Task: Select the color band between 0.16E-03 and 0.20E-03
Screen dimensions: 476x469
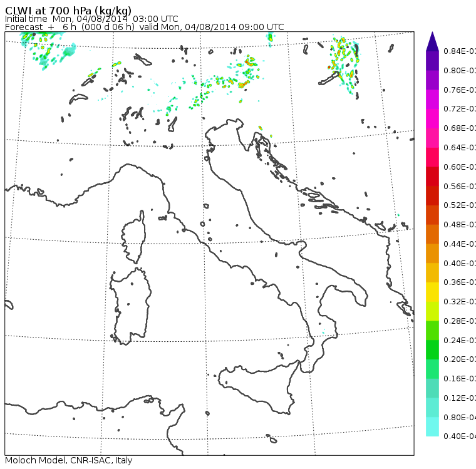Action: (432, 369)
